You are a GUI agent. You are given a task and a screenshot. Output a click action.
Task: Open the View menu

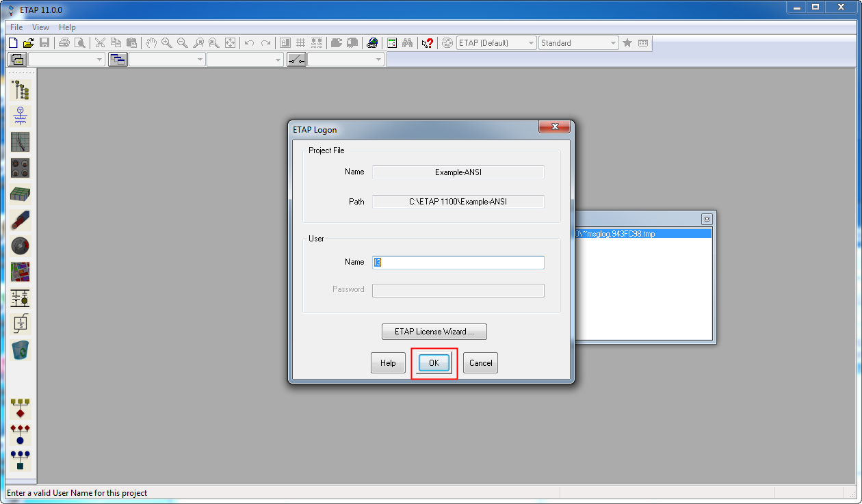coord(40,27)
